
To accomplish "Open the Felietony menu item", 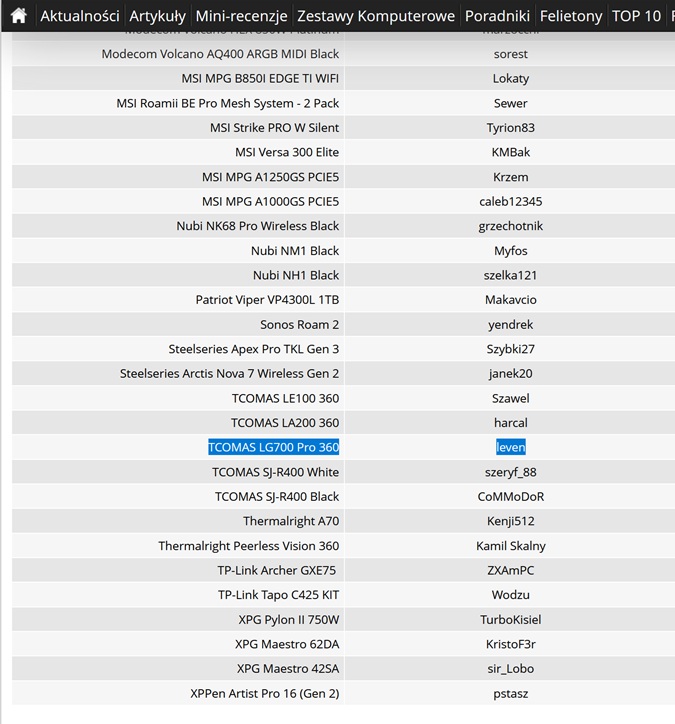I will pos(571,16).
